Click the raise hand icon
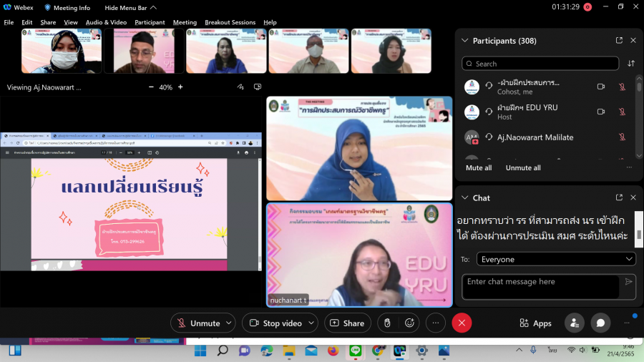Viewport: 644px width, 362px height. tap(387, 323)
